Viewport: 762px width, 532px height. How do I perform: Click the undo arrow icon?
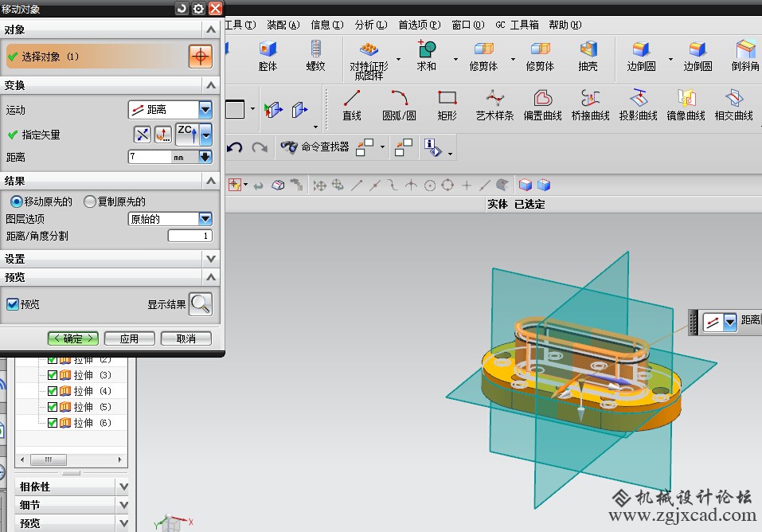(235, 147)
